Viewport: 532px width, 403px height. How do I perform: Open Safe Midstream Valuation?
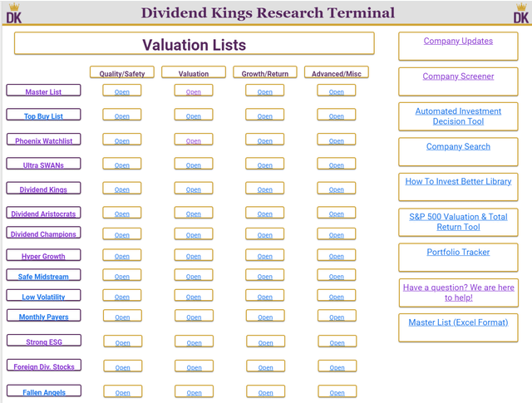coord(194,275)
